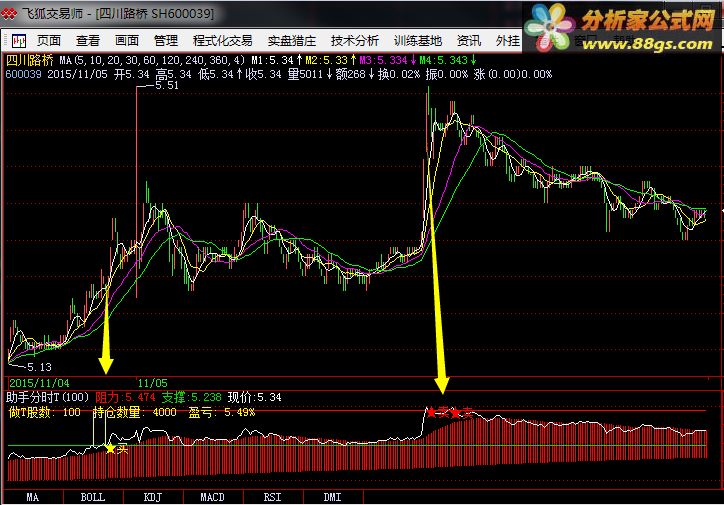
Task: Click the 换0.02% turnover value
Action: pos(399,74)
